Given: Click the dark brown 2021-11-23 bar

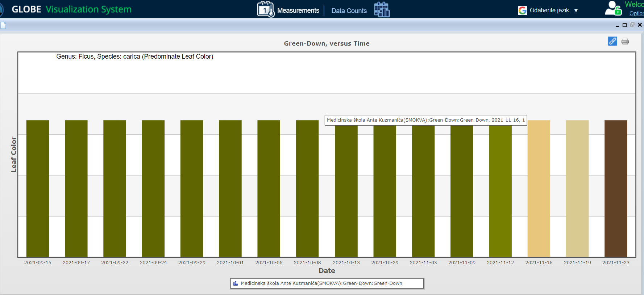Looking at the screenshot, I should (x=615, y=188).
